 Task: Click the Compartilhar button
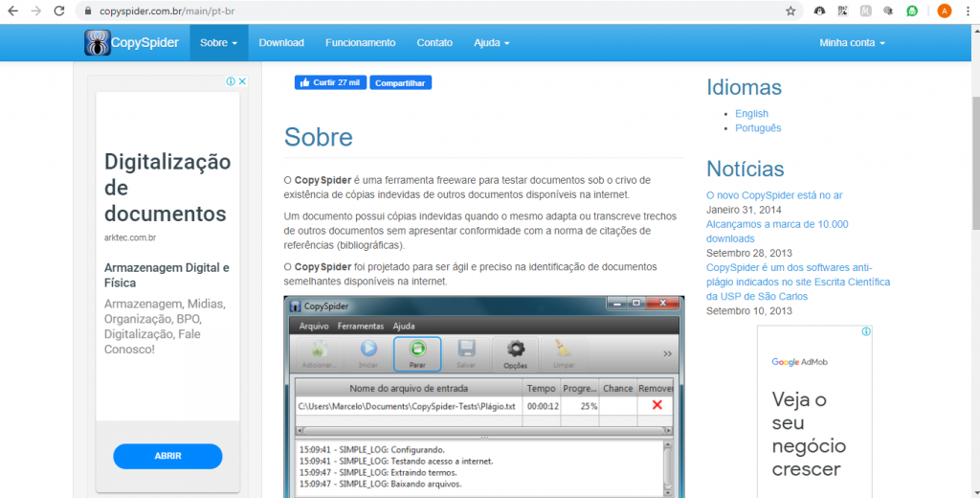[400, 82]
